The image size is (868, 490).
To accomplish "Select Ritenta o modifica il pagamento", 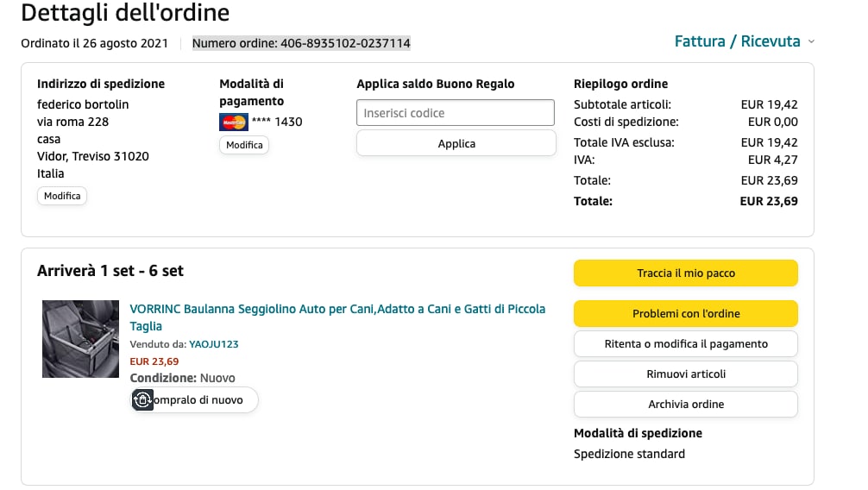I will click(685, 344).
